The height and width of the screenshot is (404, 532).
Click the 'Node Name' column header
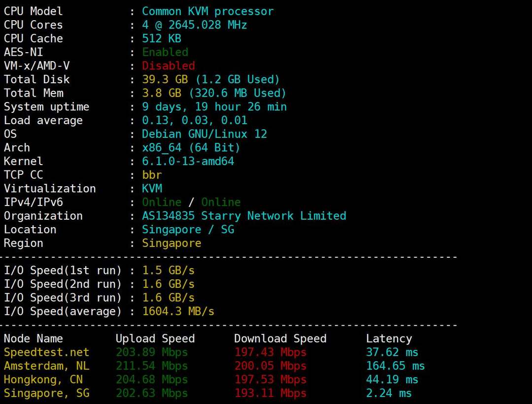point(33,338)
